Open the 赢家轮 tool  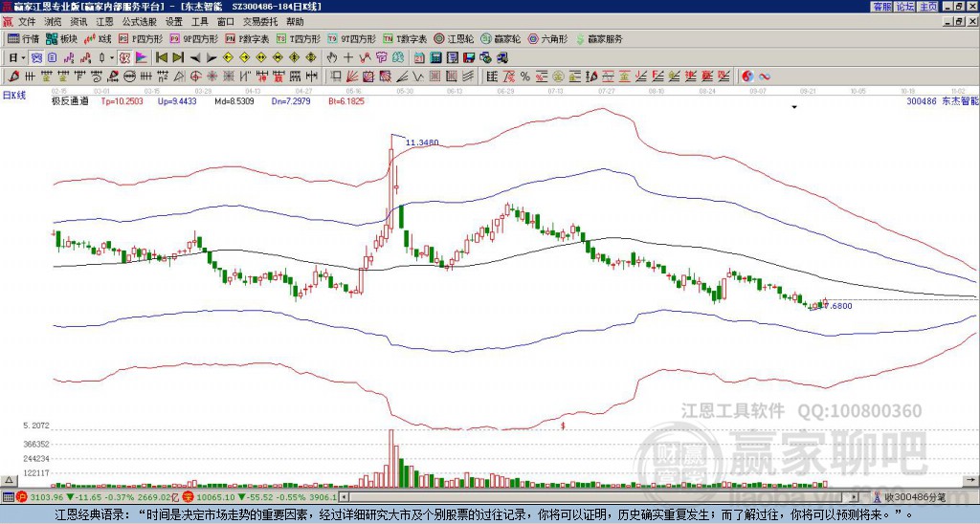[501, 38]
